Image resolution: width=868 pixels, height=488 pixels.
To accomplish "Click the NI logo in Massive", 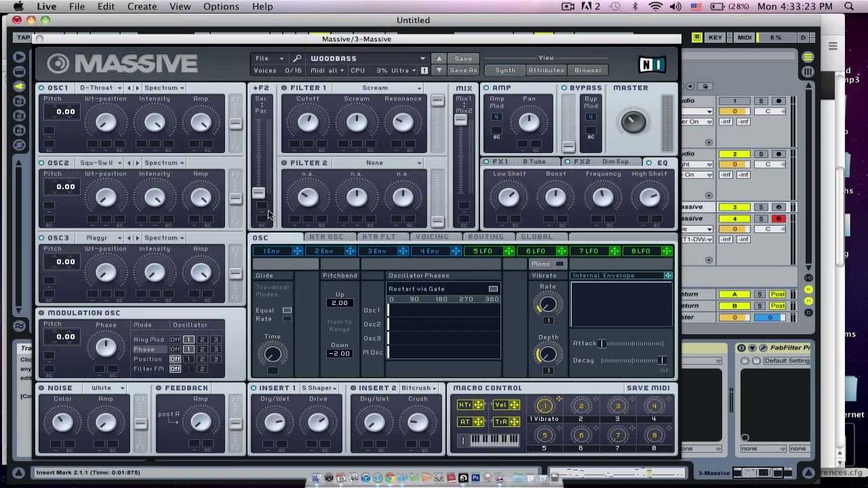I will [x=652, y=64].
